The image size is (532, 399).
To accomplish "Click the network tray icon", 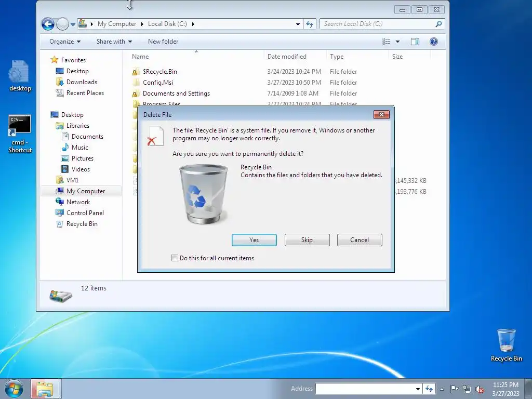I will coord(467,389).
